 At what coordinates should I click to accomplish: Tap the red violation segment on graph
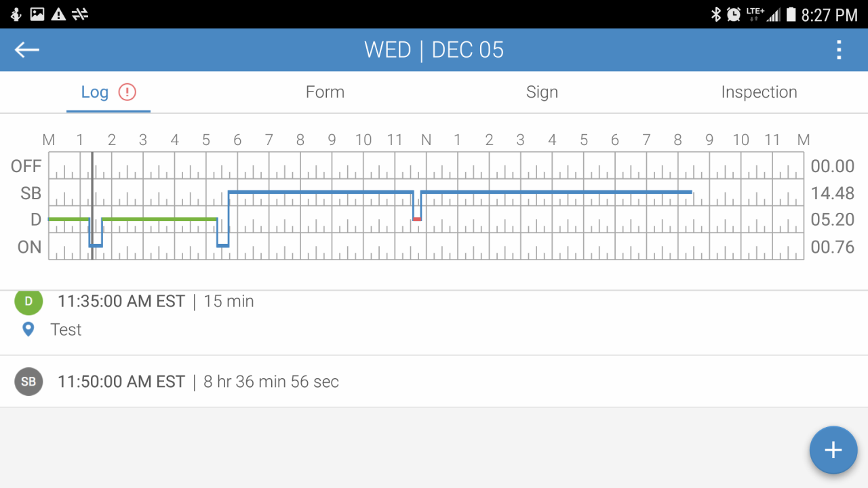tap(417, 219)
